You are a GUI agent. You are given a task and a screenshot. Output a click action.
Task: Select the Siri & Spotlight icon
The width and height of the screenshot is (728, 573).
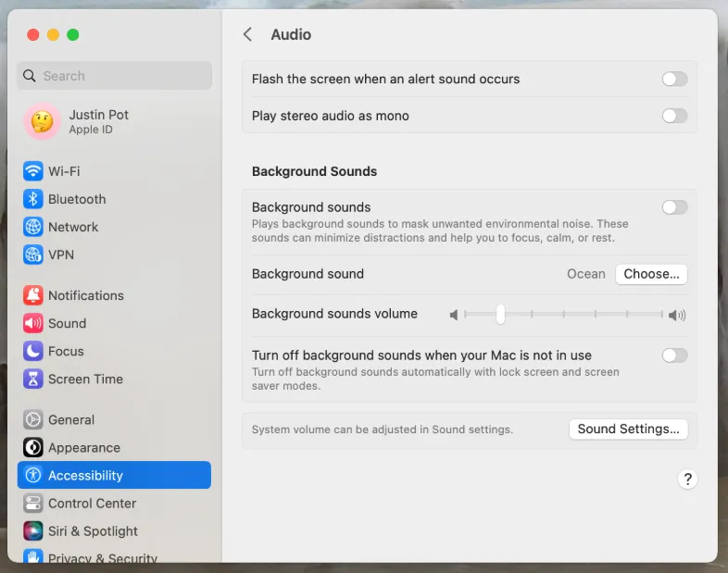click(x=33, y=531)
